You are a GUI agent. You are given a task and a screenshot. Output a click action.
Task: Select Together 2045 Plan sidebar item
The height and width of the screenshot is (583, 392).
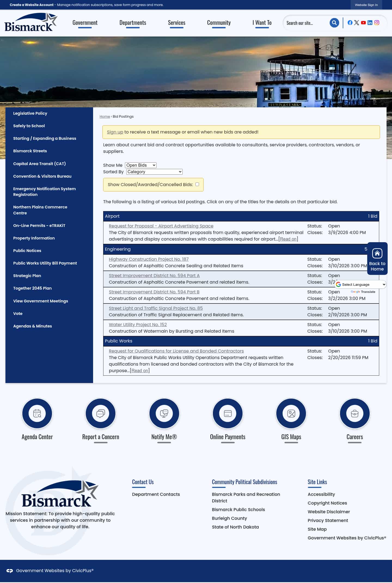pos(32,288)
